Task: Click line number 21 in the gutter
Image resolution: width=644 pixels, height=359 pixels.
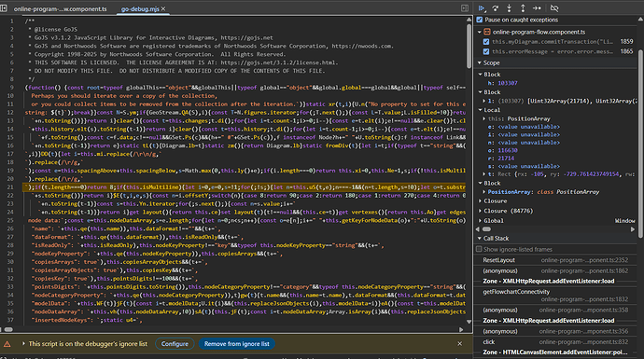Action: coord(10,187)
